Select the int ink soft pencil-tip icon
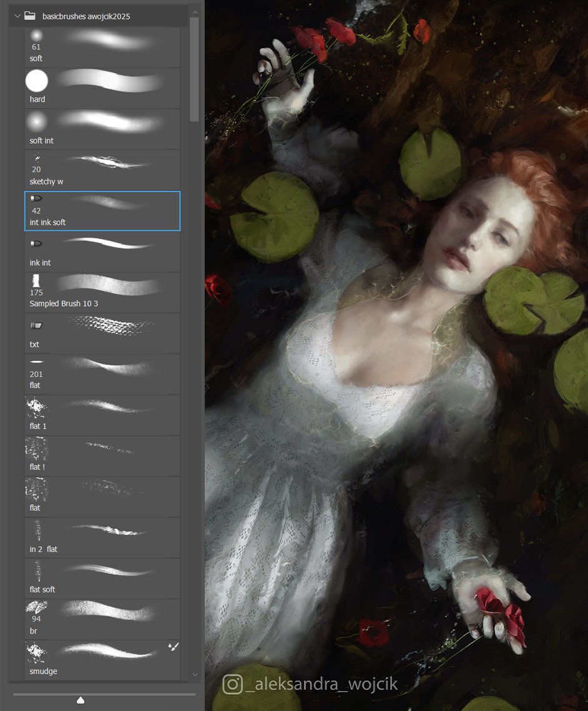Viewport: 588px width, 711px height. point(36,198)
